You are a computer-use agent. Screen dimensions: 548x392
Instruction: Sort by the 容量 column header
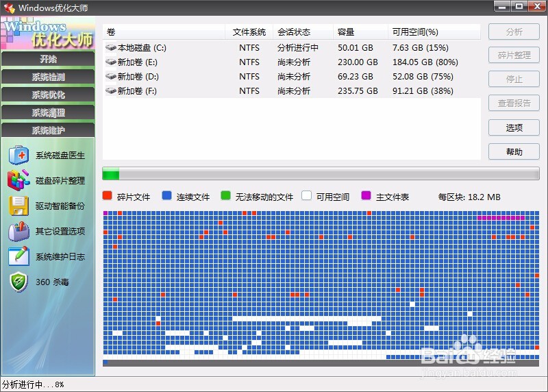pyautogui.click(x=361, y=32)
